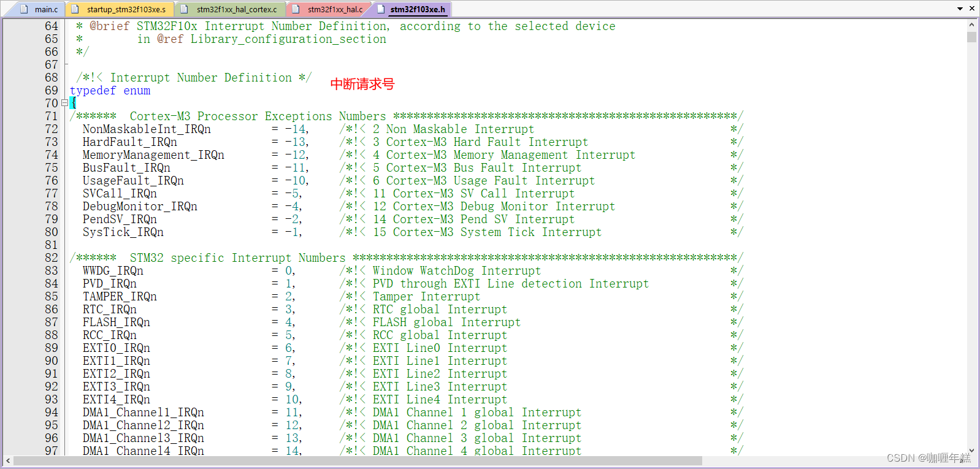The width and height of the screenshot is (980, 469).
Task: Click WWDG_IRQn identifier
Action: (113, 271)
